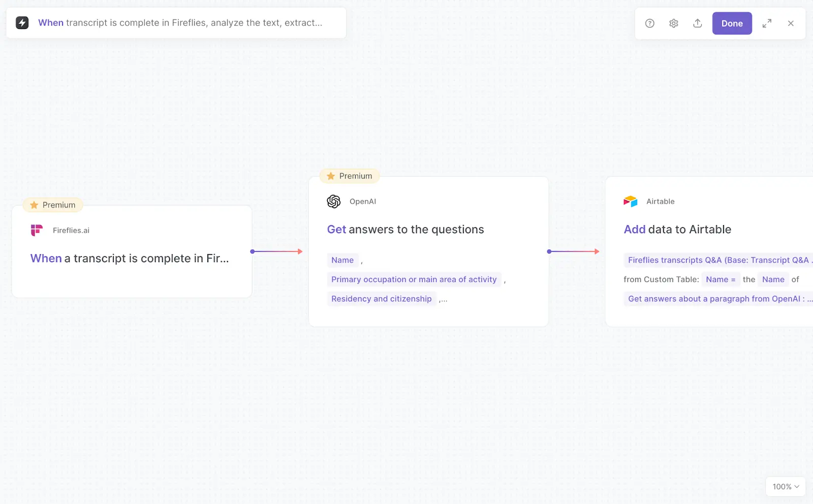Expand workflow to fullscreen with arrows icon
The image size is (813, 504).
pos(767,23)
